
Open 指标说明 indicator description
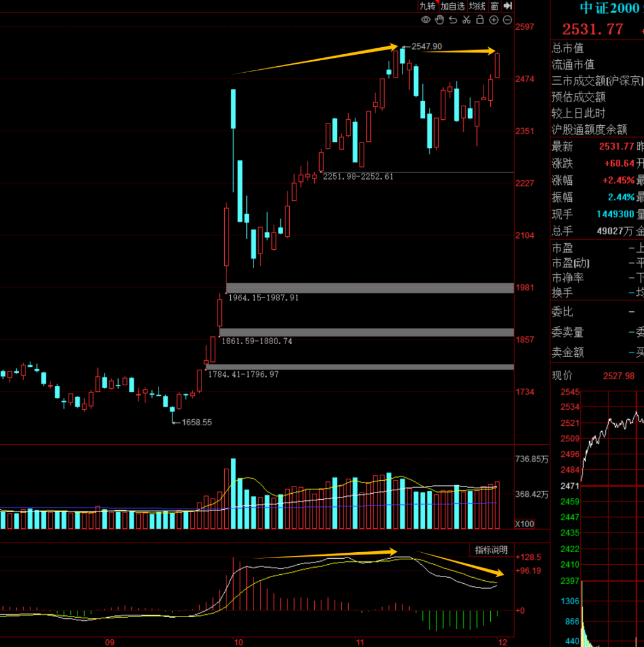[x=491, y=550]
